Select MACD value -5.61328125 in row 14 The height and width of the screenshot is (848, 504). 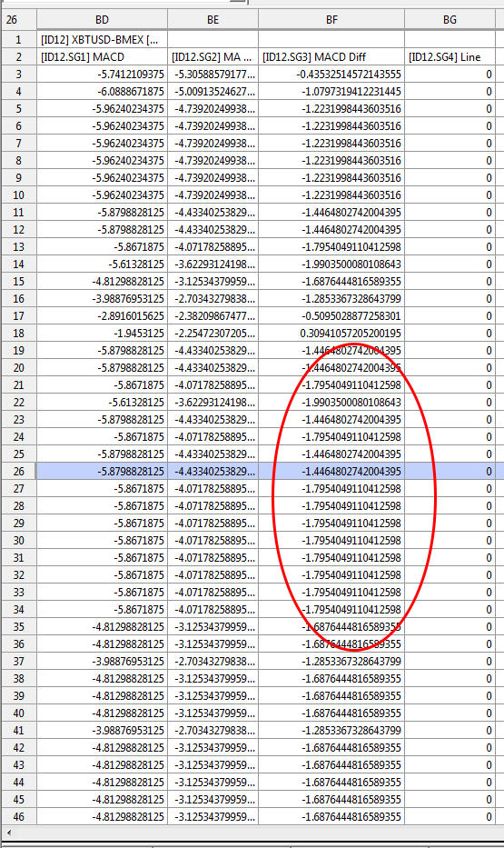pyautogui.click(x=102, y=264)
